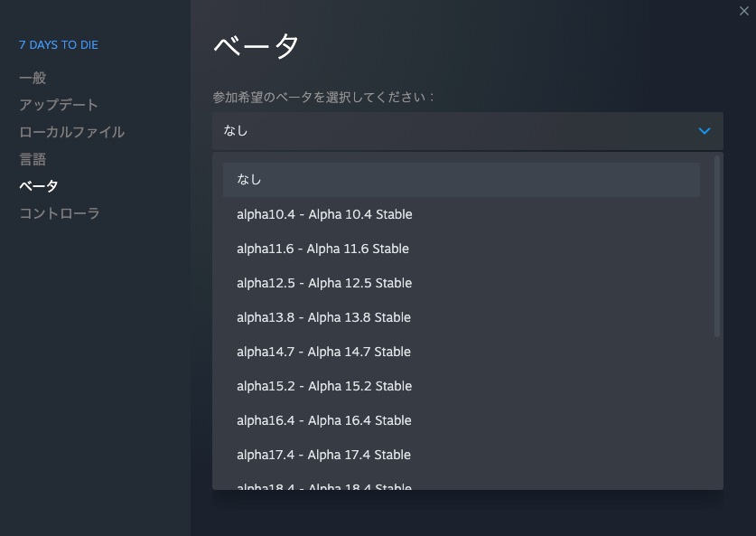
Task: Select alpha15.2 - Alpha 15.2 Stable
Action: pyautogui.click(x=323, y=386)
